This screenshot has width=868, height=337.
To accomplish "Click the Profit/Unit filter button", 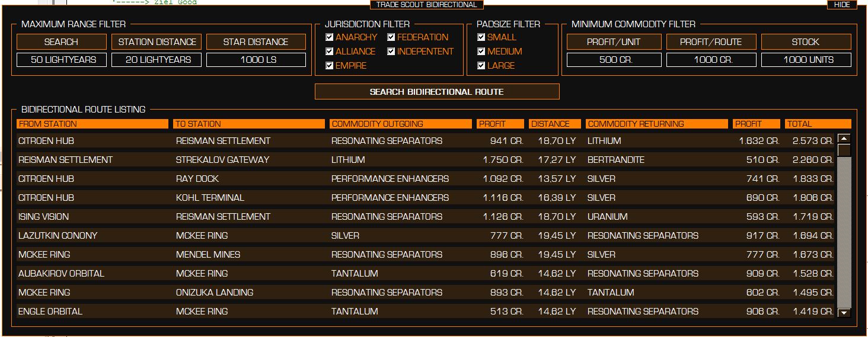I will (614, 42).
